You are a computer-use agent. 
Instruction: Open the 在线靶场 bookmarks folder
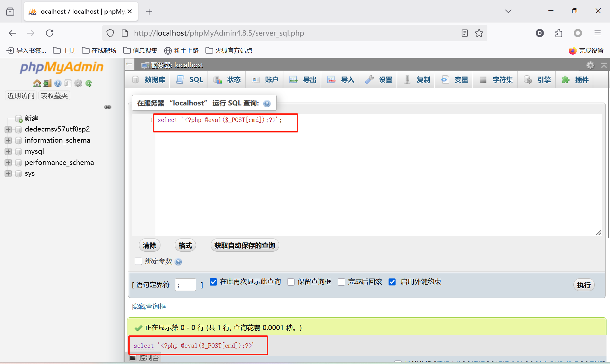tap(99, 51)
